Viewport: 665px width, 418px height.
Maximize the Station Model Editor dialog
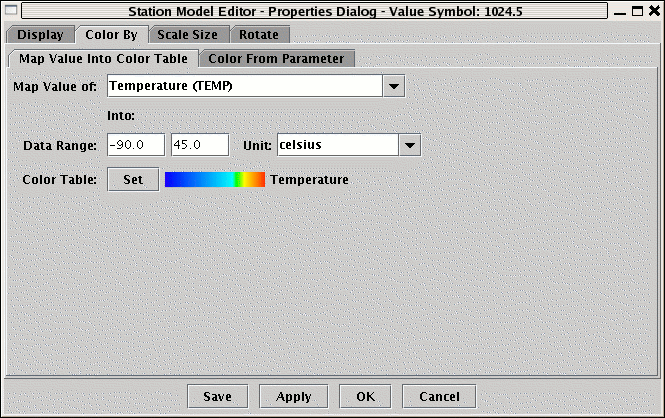click(636, 11)
